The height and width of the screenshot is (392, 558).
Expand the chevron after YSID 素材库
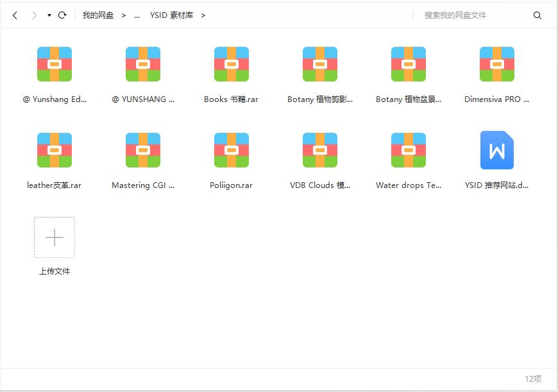pyautogui.click(x=203, y=15)
